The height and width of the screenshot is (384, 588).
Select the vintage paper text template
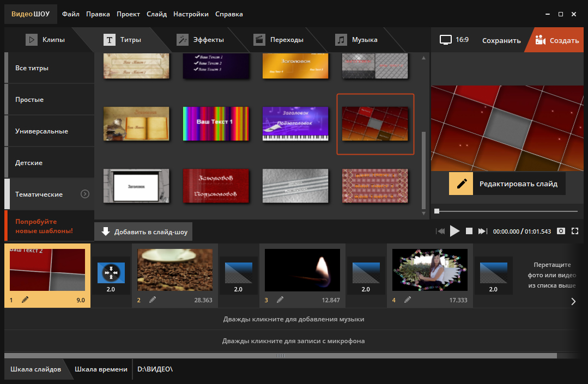click(x=136, y=65)
